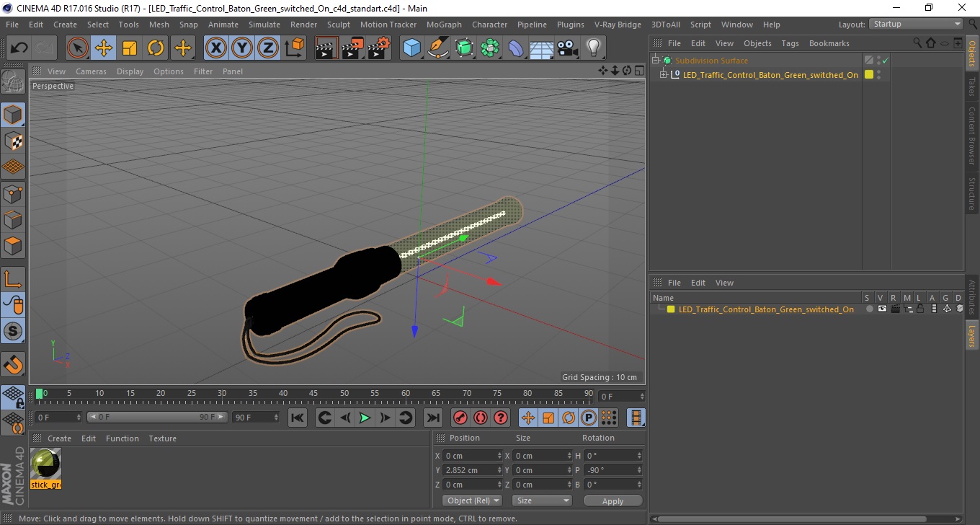Toggle layer render clapboard icon
The height and width of the screenshot is (525, 980).
coord(895,309)
